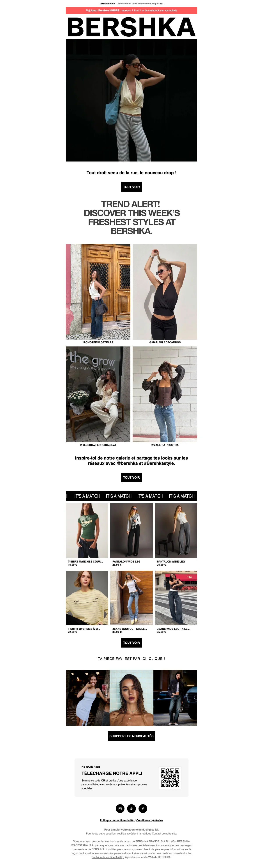Click the app download QR code

[170, 778]
